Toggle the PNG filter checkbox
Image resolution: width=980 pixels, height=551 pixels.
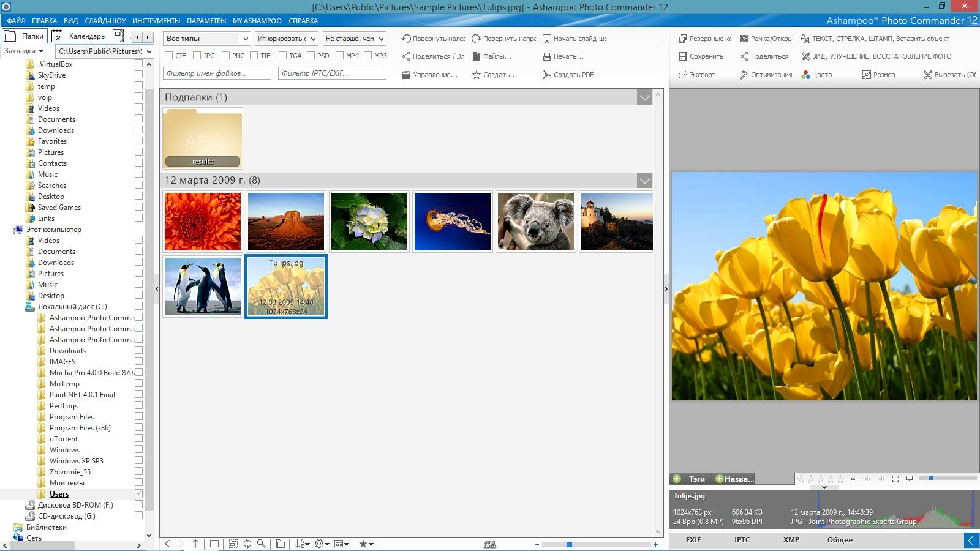pos(225,56)
